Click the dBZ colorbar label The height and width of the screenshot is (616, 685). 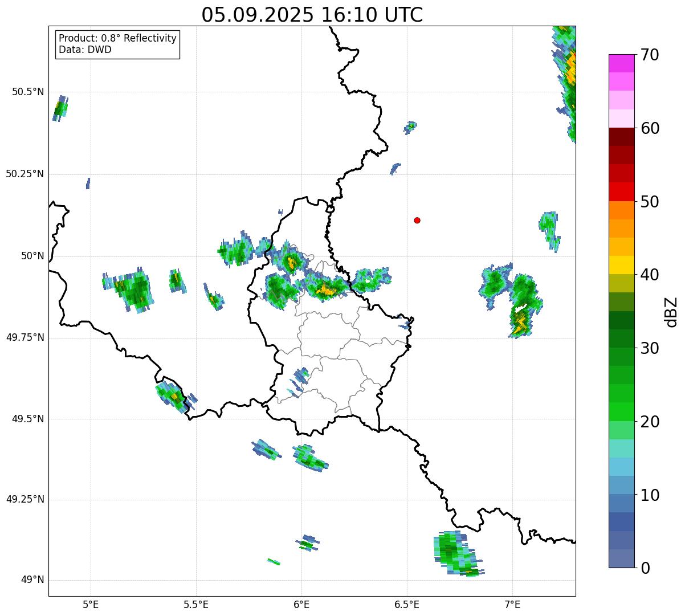click(672, 311)
